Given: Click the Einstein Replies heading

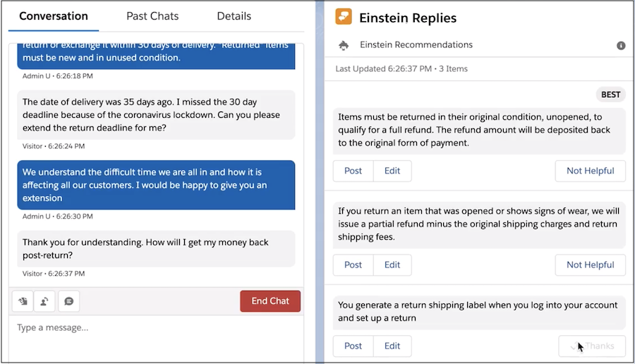Looking at the screenshot, I should [x=408, y=18].
